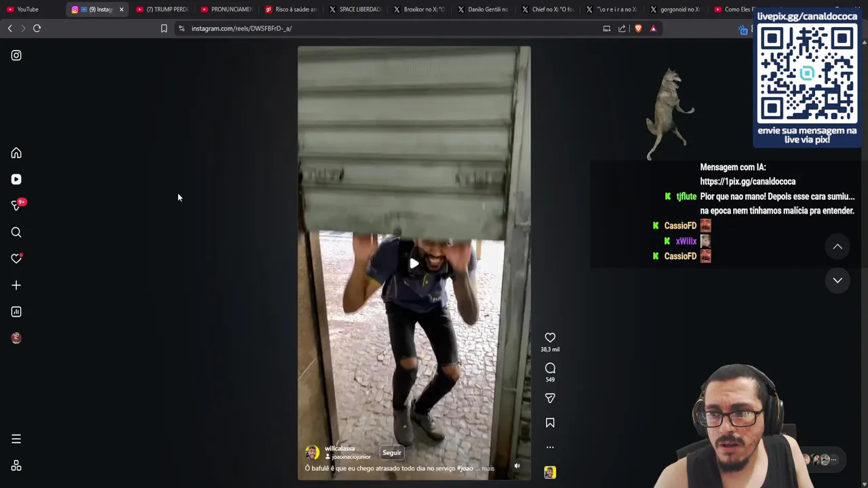Click chat username tjflute
Screen dimensions: 868x488
click(x=686, y=197)
